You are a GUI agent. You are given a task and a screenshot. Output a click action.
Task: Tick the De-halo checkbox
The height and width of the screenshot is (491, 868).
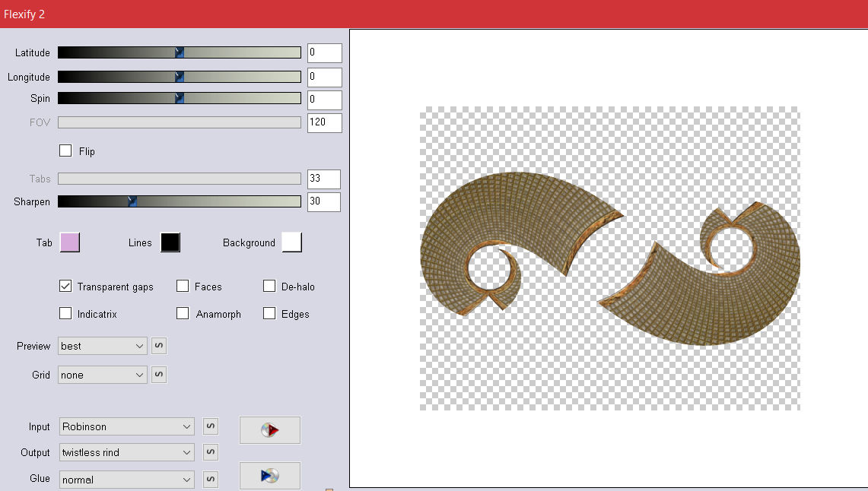pos(269,287)
